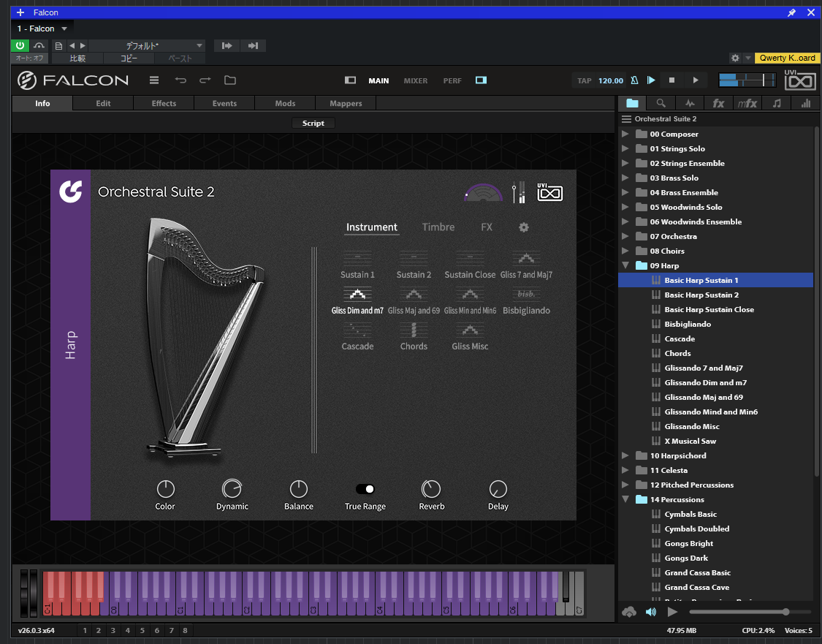
Task: Open the browser search magnifier tab
Action: 661,103
